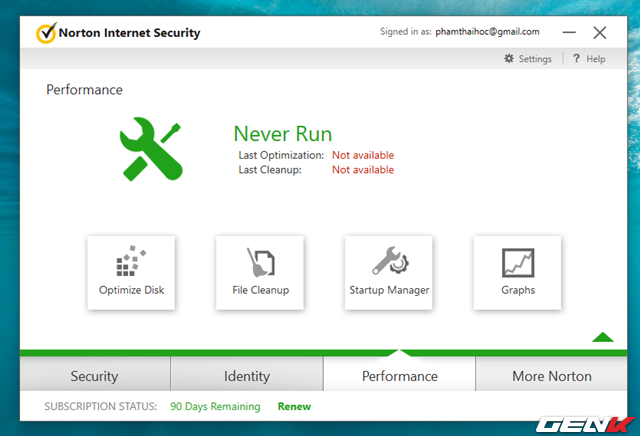Click the SUBSCRIPTION STATUS label
The height and width of the screenshot is (436, 640).
pos(100,407)
